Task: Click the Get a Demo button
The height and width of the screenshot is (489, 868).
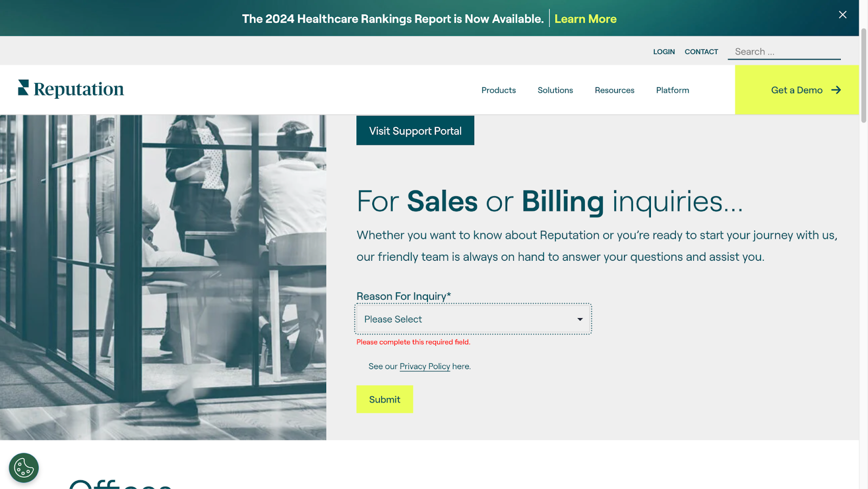Action: 797,90
